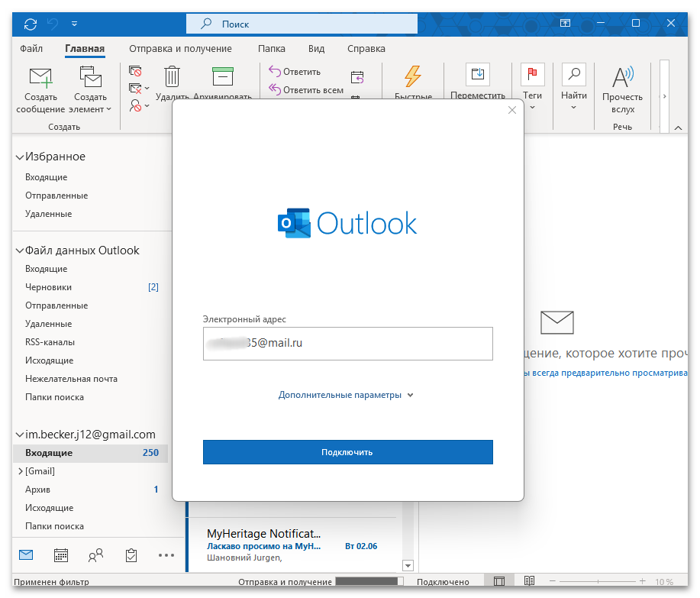The width and height of the screenshot is (700, 598).
Task: Click the Normal view status bar icon
Action: 499,581
